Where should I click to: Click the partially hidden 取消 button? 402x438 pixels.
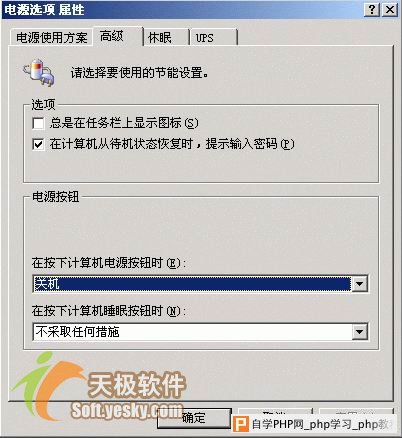[x=275, y=412]
